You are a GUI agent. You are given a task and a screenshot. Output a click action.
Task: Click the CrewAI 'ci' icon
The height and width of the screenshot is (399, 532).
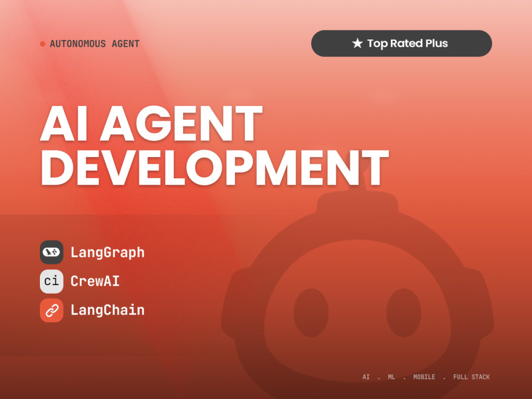tap(52, 281)
